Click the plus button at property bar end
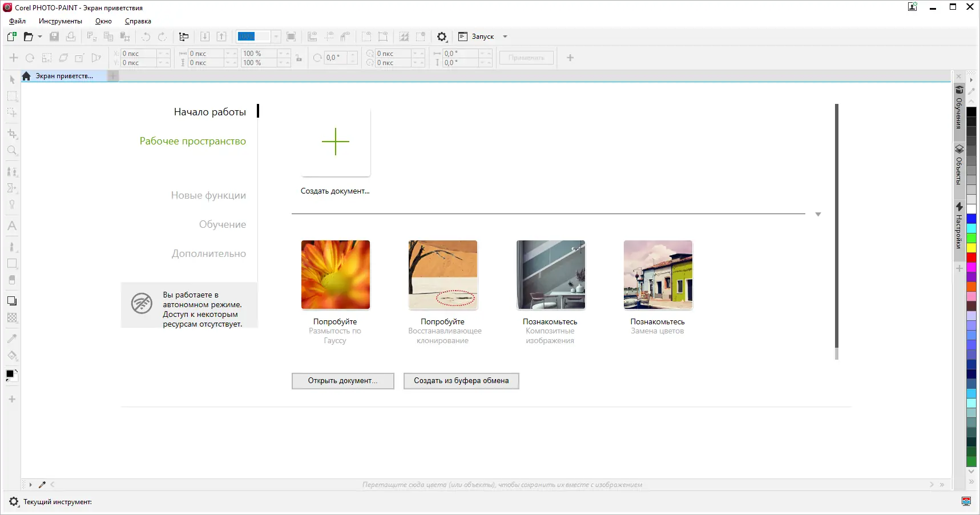The height and width of the screenshot is (515, 980). point(570,58)
